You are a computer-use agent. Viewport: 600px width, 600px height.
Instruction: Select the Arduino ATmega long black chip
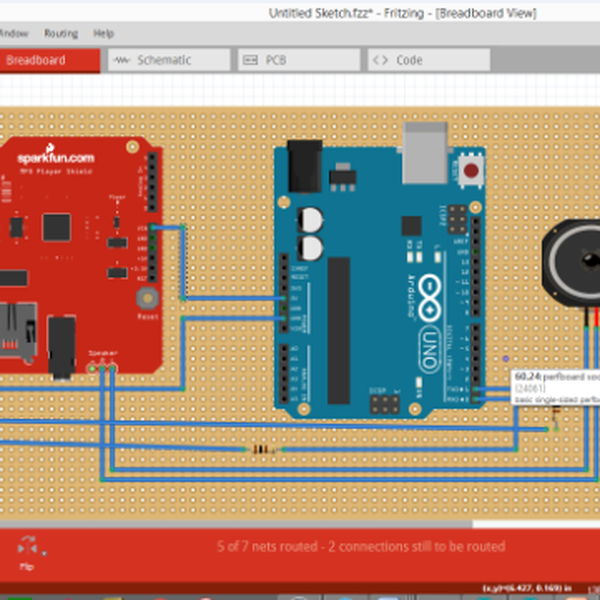point(339,331)
